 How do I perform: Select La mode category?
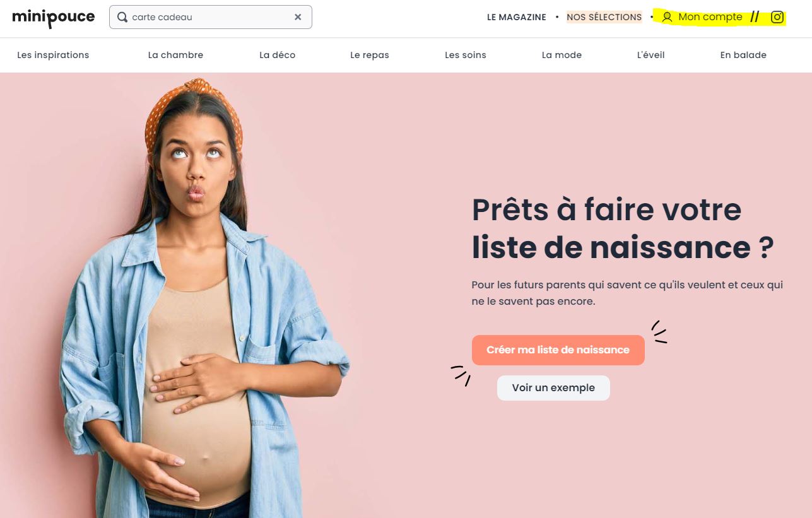pos(562,55)
